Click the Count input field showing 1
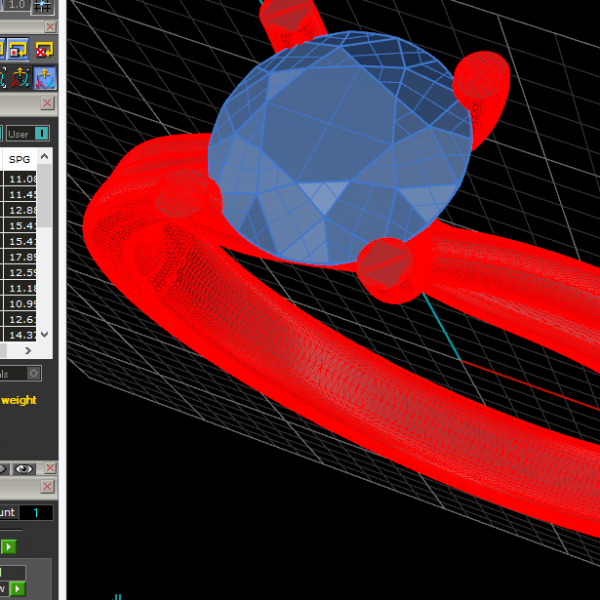Screen dimensions: 600x600 [36, 512]
